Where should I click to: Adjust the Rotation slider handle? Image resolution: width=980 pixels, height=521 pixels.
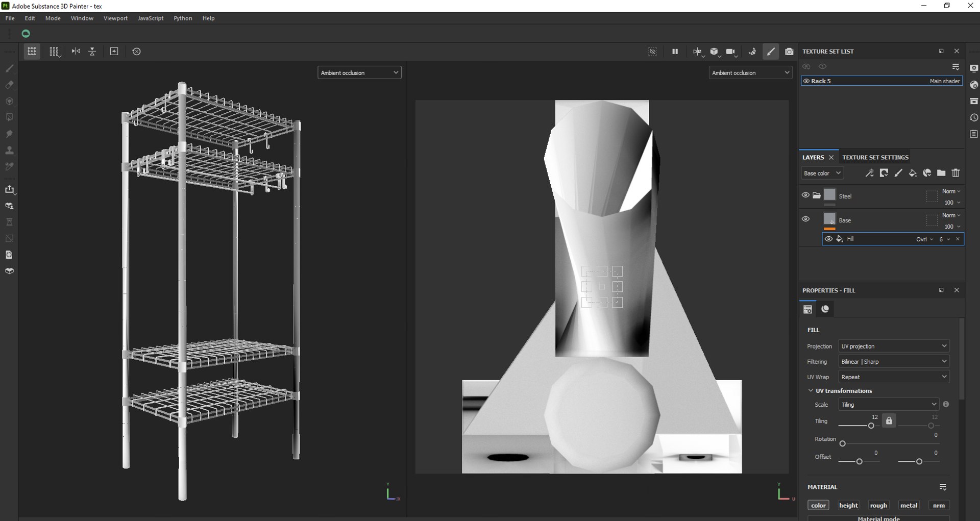[843, 443]
